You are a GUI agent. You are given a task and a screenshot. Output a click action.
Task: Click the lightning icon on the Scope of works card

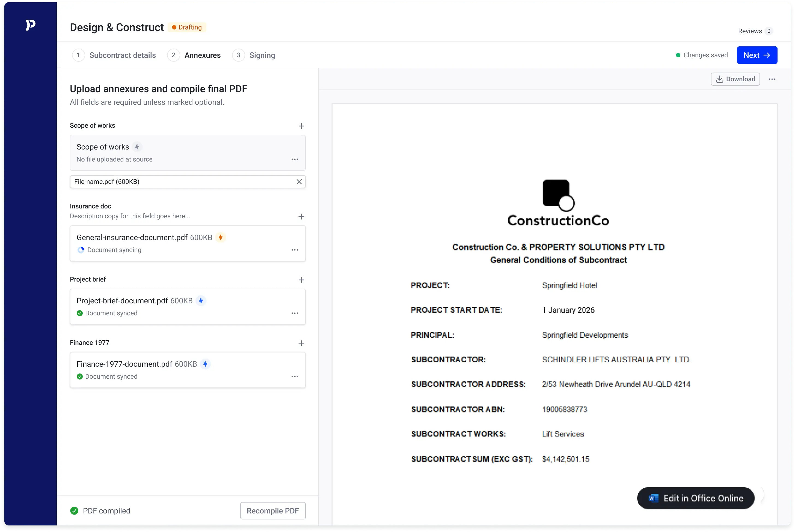137,147
